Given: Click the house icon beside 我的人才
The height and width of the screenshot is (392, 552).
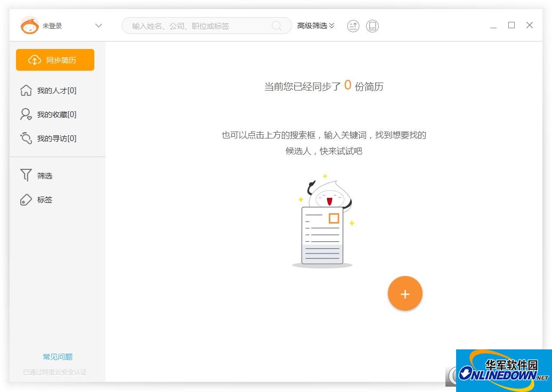Looking at the screenshot, I should coord(26,90).
